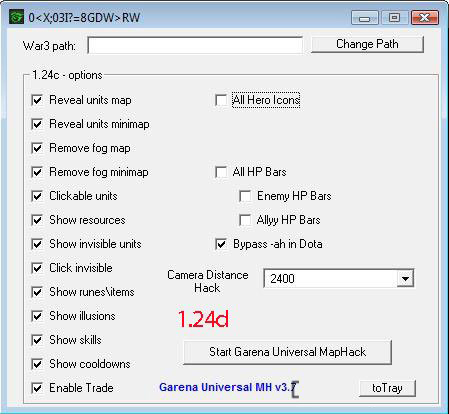Disable Clickable units option
The height and width of the screenshot is (414, 449).
(37, 196)
